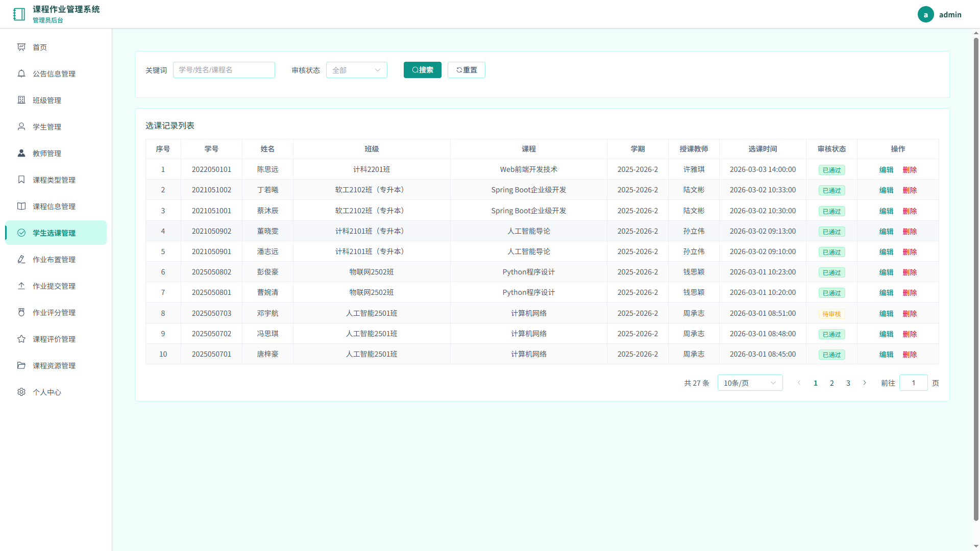Click the check-circle icon for 学生选课管理
This screenshot has height=551, width=980.
pyautogui.click(x=21, y=233)
